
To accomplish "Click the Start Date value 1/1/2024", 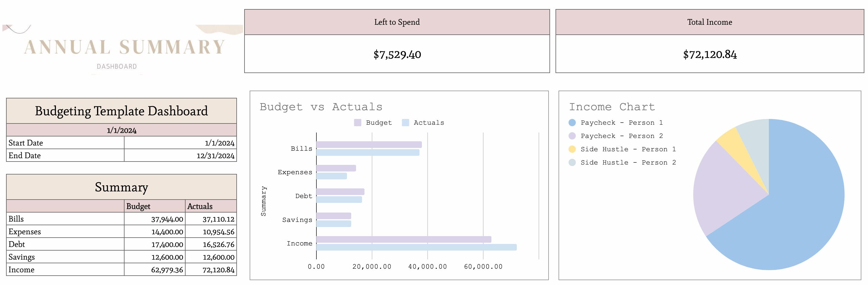I will coord(180,143).
